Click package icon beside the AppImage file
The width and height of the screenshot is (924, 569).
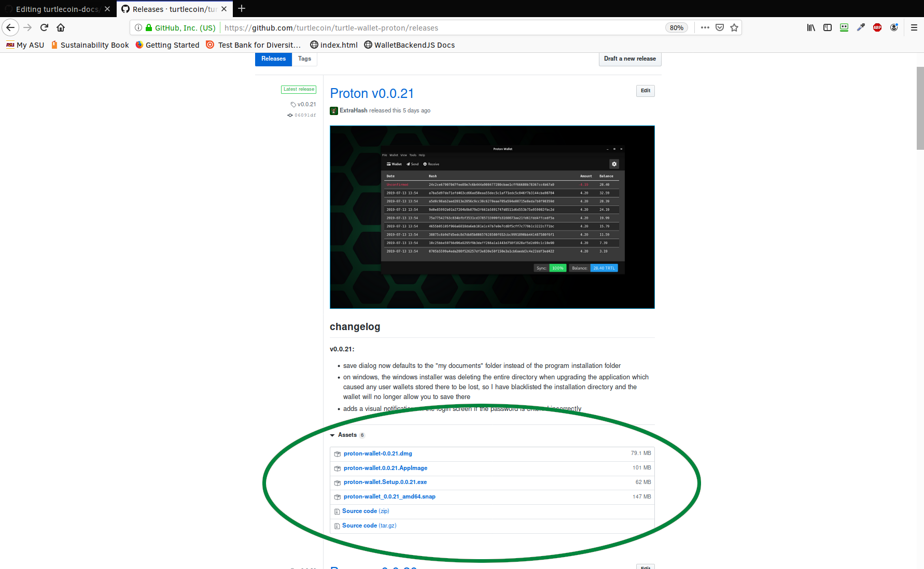(338, 468)
